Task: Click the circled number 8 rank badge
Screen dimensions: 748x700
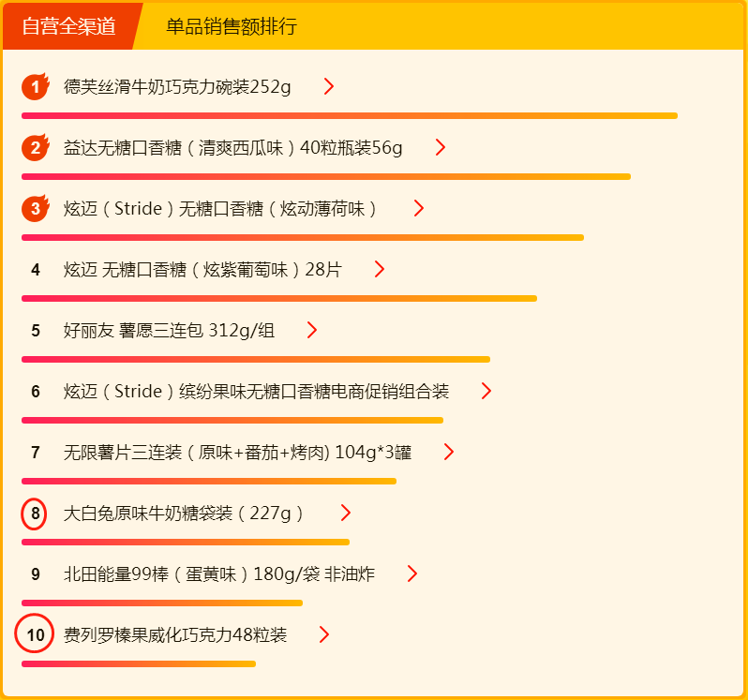Action: point(36,514)
